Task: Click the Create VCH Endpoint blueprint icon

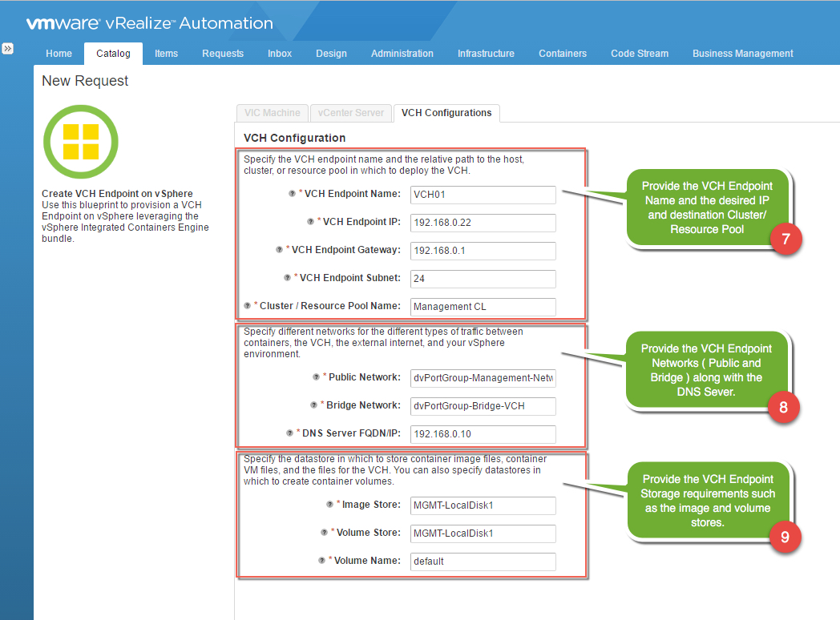Action: [x=80, y=142]
